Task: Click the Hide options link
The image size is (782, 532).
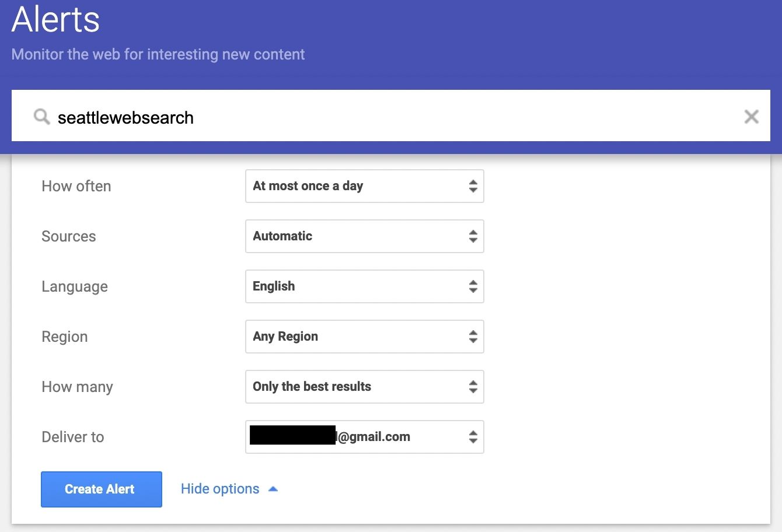Action: 220,489
